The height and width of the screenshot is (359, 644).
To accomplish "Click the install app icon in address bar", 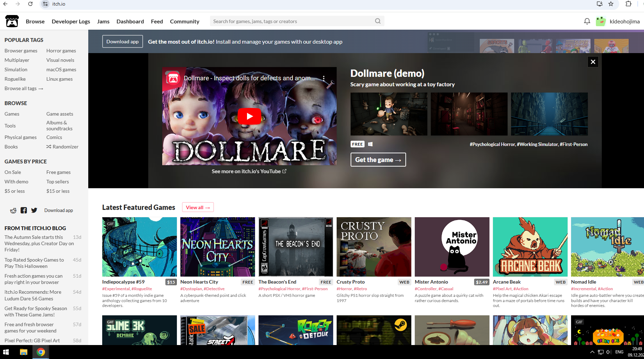I will [600, 4].
